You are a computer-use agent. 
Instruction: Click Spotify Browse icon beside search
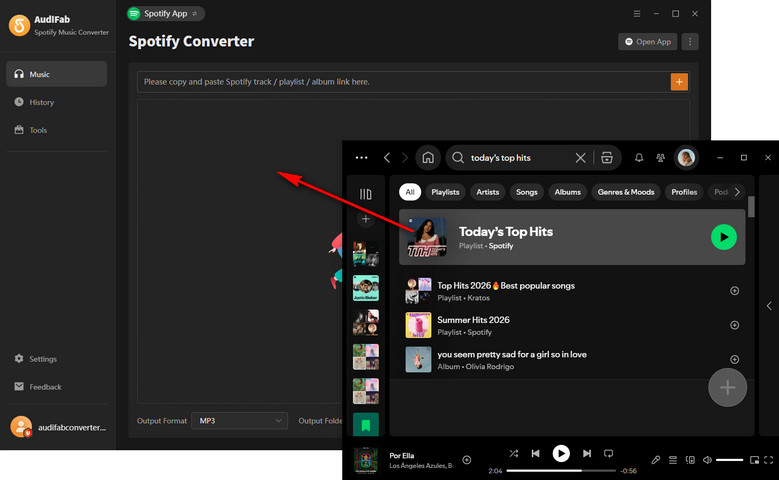[607, 158]
